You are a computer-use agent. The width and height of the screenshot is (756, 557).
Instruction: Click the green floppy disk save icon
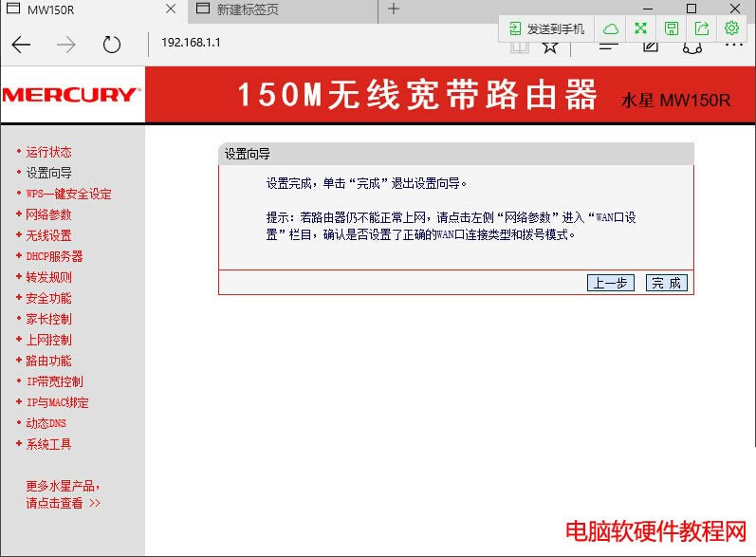point(672,28)
